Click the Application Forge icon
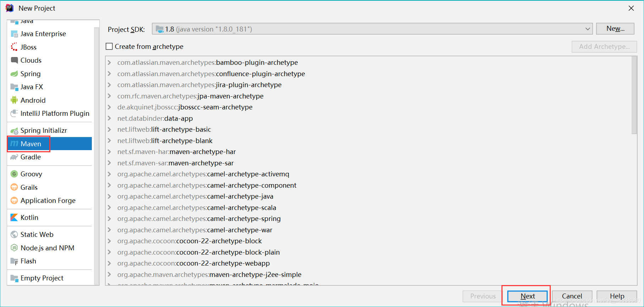 coord(14,201)
